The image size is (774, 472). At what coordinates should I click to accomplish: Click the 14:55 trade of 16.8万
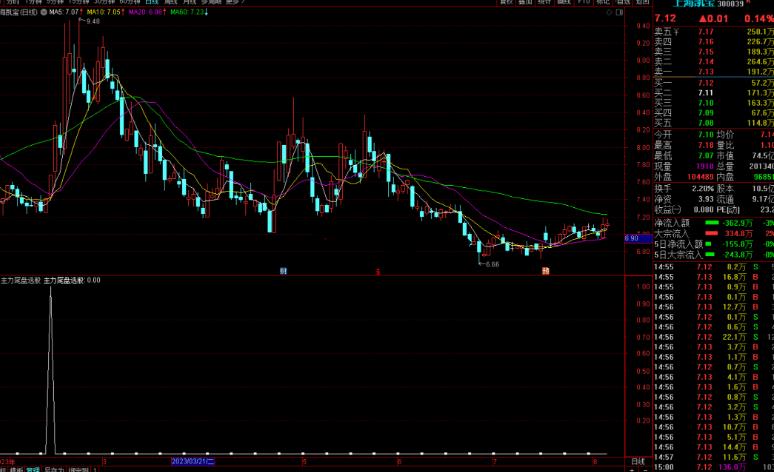(714, 277)
